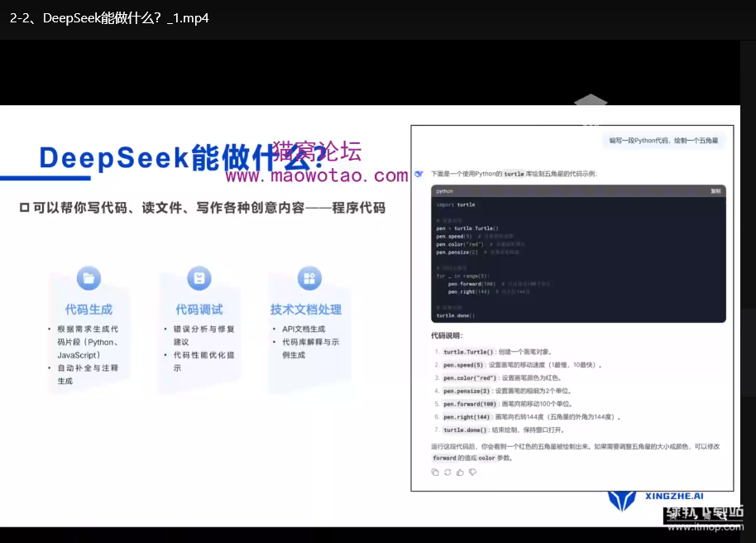Click the sentence 下面是一个使用Python的 turtle 库
This screenshot has width=756, height=543.
tap(514, 174)
